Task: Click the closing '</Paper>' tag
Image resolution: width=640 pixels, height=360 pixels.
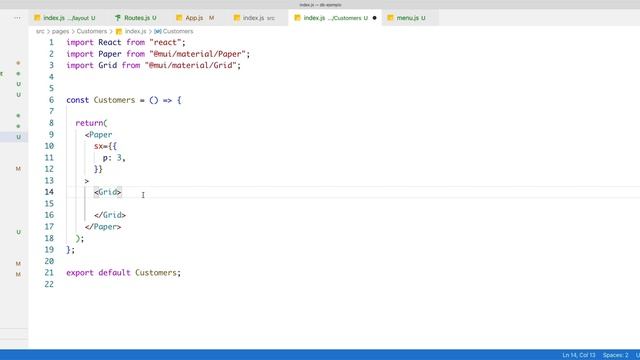Action: pyautogui.click(x=103, y=227)
